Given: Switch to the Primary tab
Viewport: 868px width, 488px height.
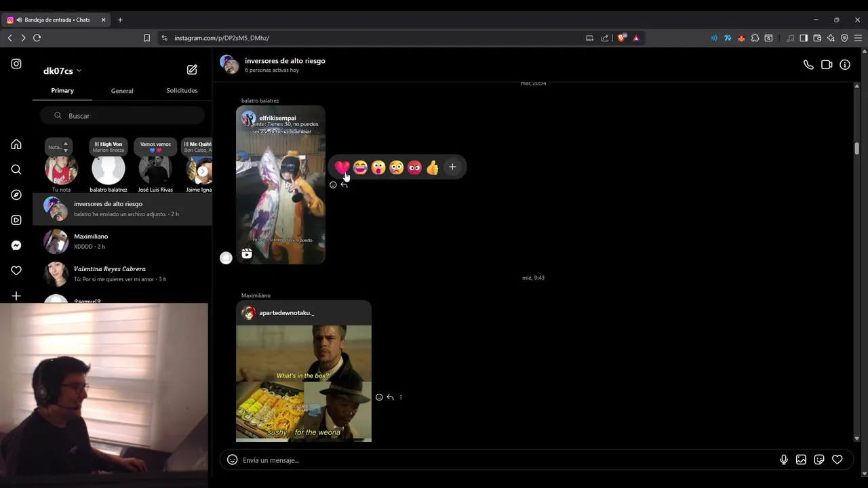Looking at the screenshot, I should click(62, 90).
